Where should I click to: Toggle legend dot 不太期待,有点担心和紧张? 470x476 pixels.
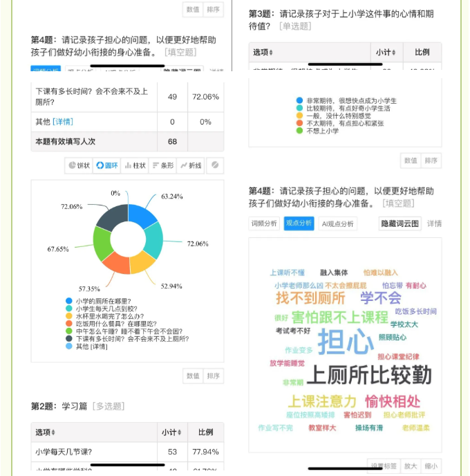click(x=299, y=123)
